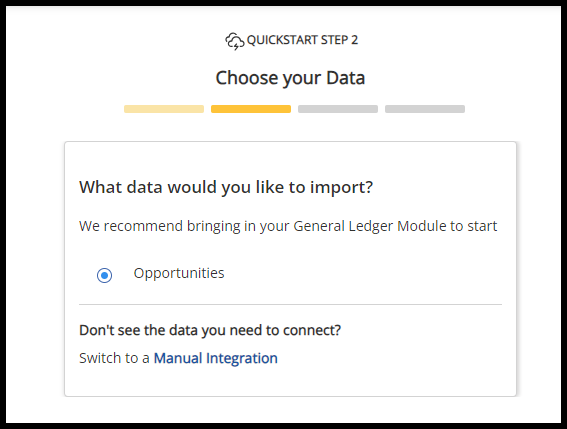Viewport: 567px width, 429px height.
Task: Click the What data would you like to import heading
Action: (226, 187)
